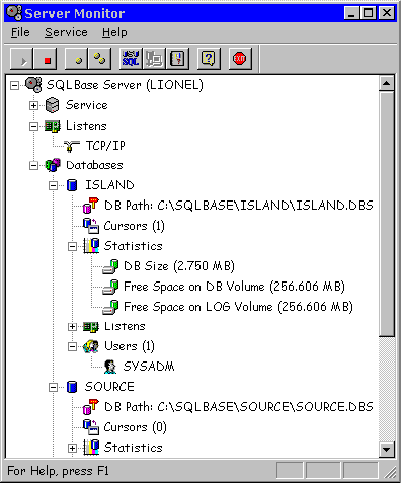
Task: Expand the SOURCE Statistics node
Action: click(72, 448)
